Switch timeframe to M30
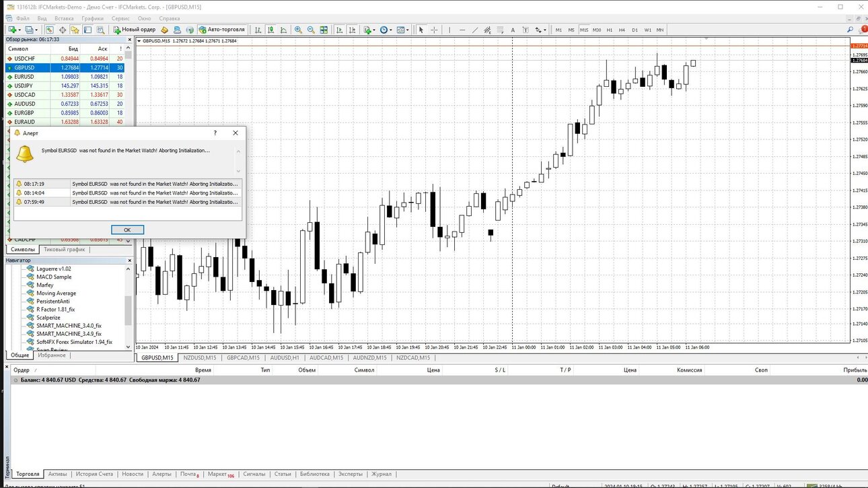This screenshot has width=868, height=488. (597, 30)
